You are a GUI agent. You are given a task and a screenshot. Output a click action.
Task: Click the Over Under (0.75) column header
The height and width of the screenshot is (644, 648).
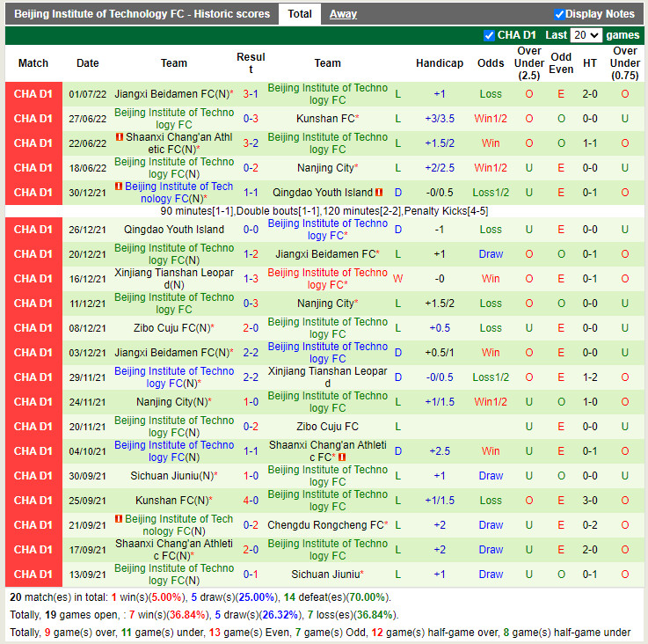click(625, 63)
